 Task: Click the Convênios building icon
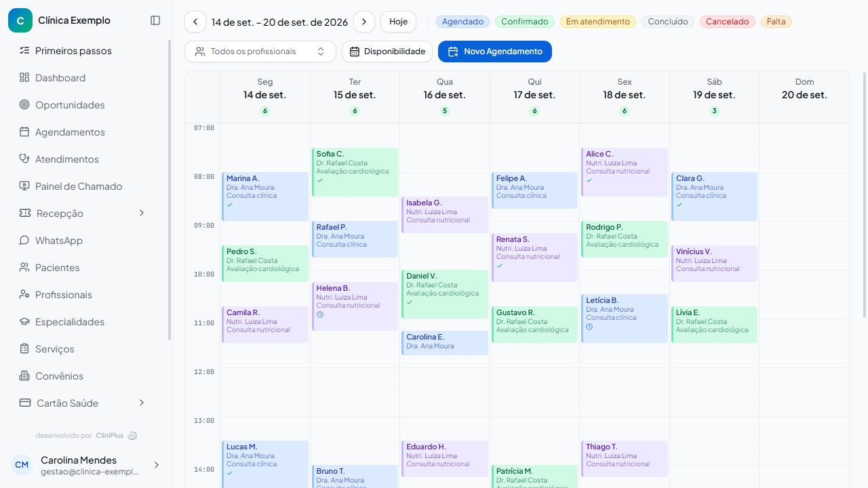click(24, 375)
